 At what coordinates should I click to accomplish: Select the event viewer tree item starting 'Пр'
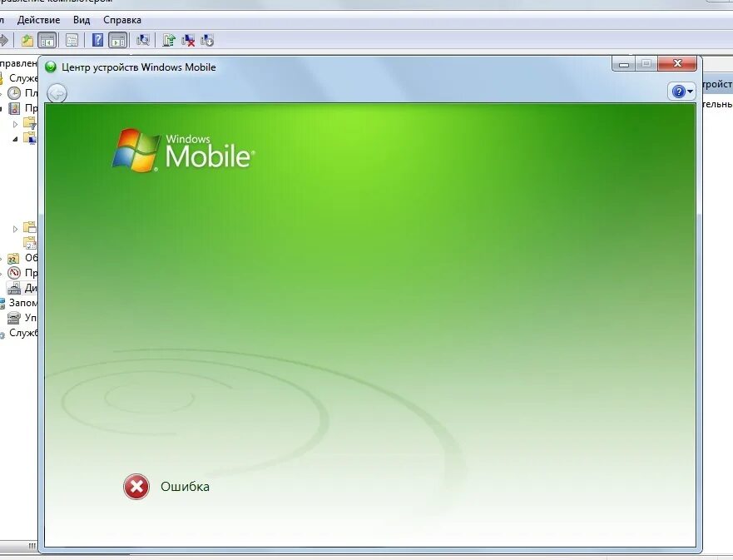pos(22,108)
